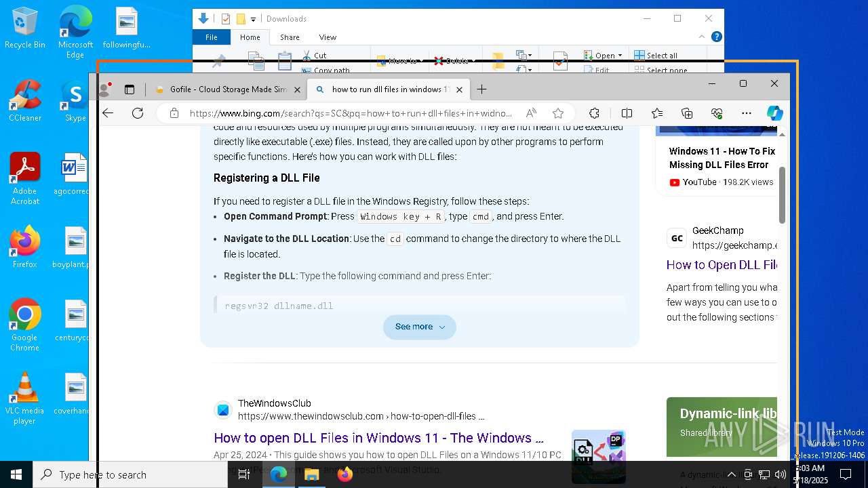Click Properties icon in Explorer title bar

(226, 19)
